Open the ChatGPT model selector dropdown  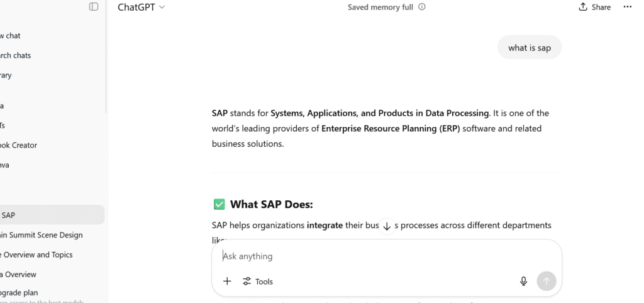141,7
